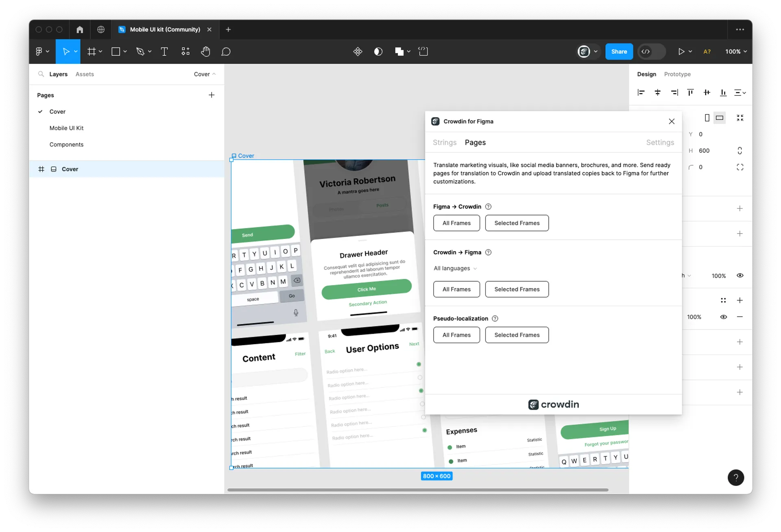Open the Help question mark button
Screen dimensions: 781x532
pyautogui.click(x=736, y=478)
